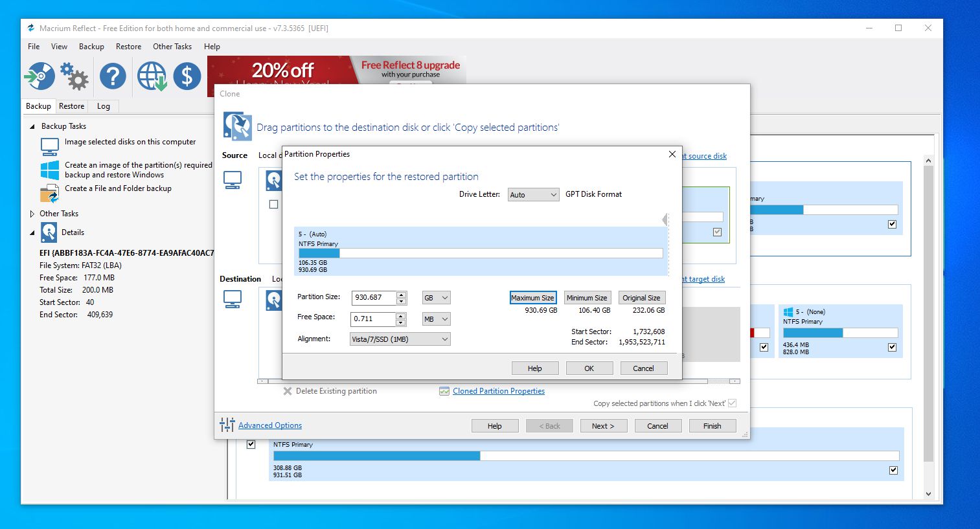Screen dimensions: 980x529
Task: Open Cloned Partition Properties link
Action: pyautogui.click(x=499, y=391)
